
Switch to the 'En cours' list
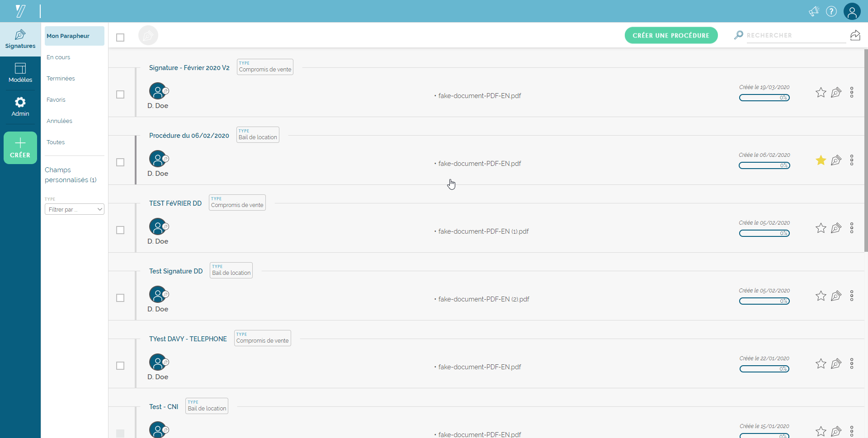coord(58,57)
